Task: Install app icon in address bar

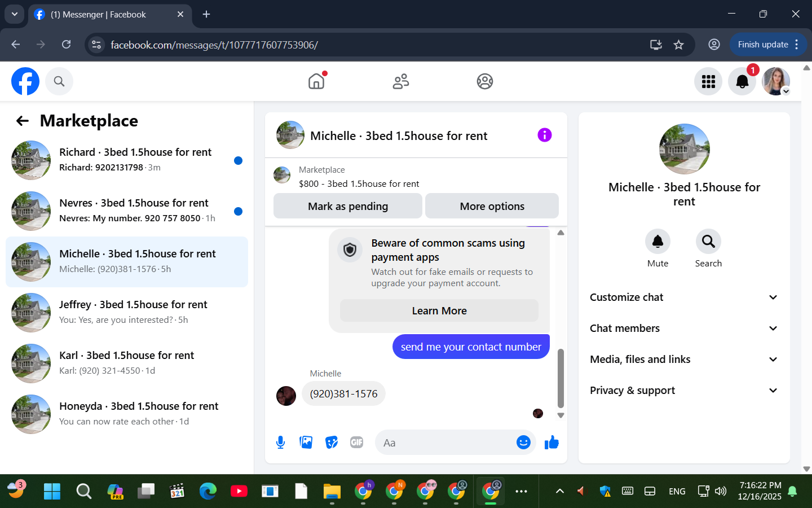Action: point(656,45)
